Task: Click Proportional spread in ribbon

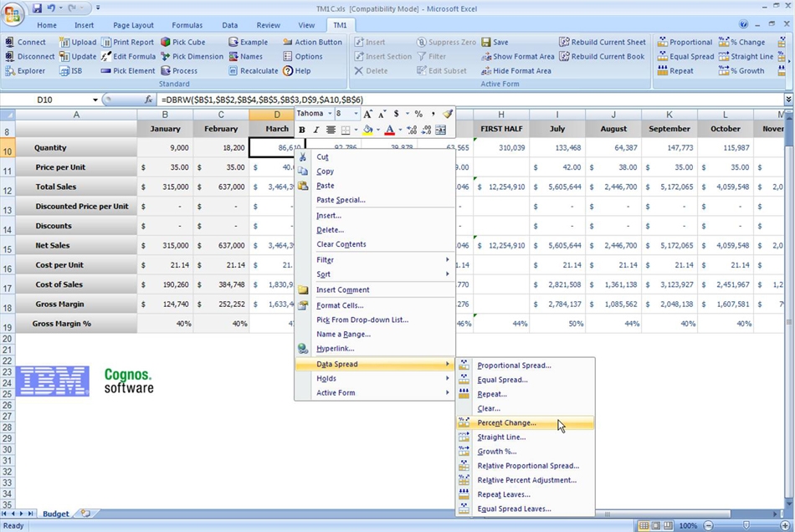Action: tap(685, 42)
